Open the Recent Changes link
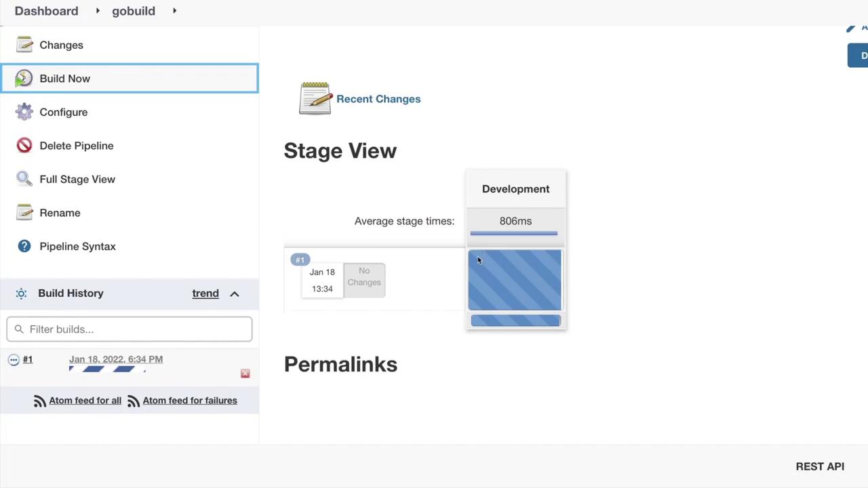The height and width of the screenshot is (488, 868). [378, 99]
